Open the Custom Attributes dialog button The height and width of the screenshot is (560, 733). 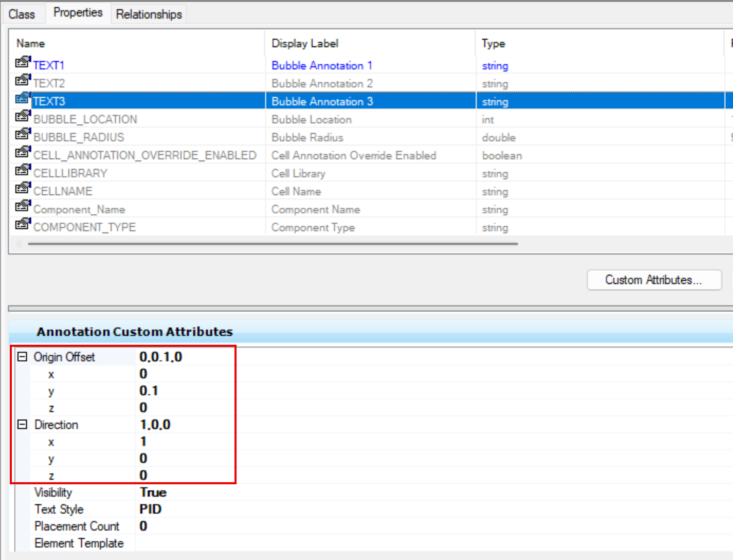click(654, 280)
